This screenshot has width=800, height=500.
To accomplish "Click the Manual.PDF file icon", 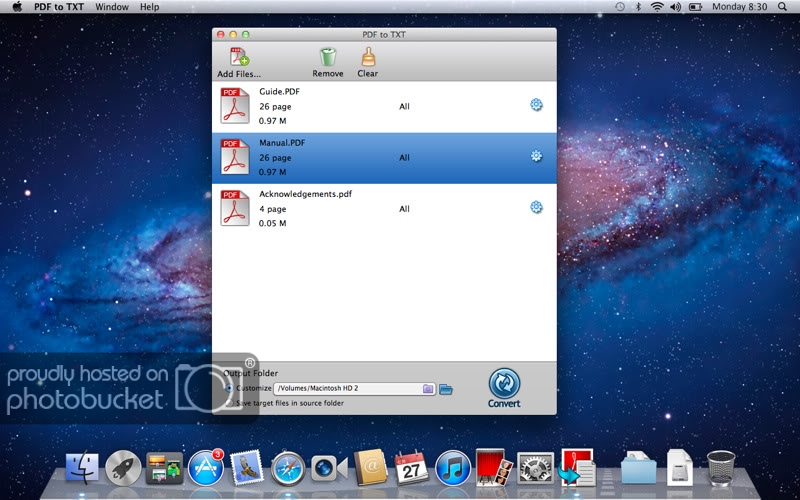I will point(235,157).
